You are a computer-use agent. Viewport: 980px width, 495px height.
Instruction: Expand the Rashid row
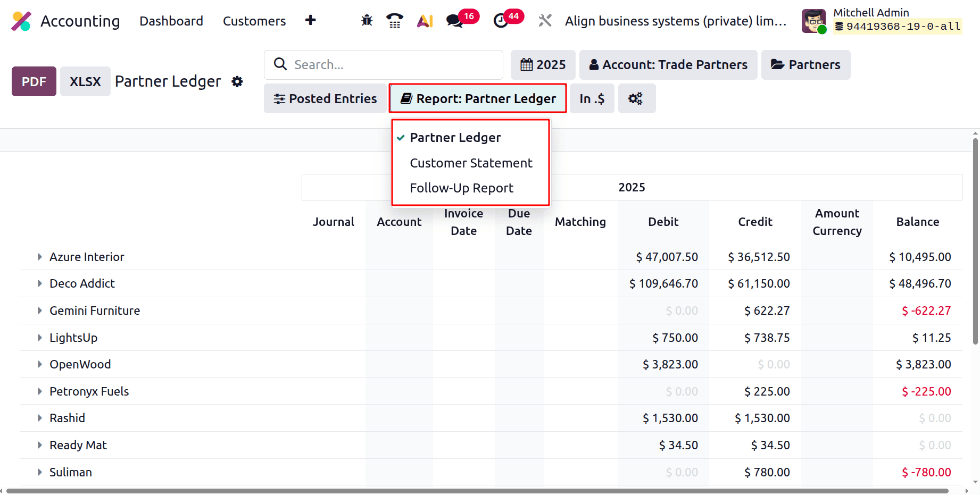point(39,418)
